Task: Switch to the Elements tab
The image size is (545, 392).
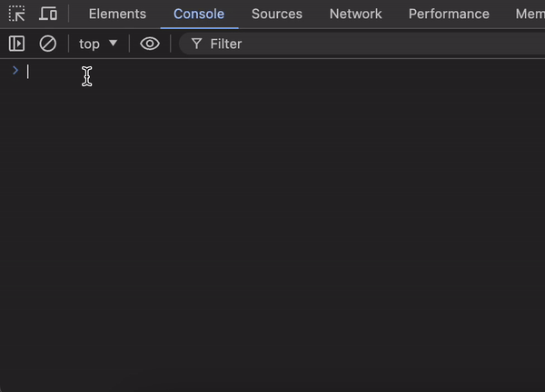Action: (117, 14)
